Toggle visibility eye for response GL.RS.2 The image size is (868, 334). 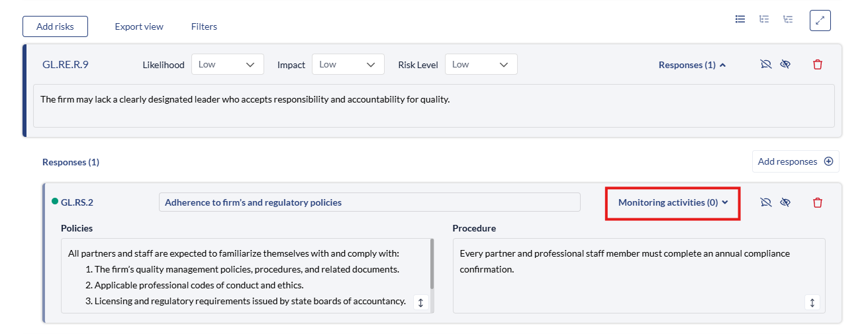[785, 202]
